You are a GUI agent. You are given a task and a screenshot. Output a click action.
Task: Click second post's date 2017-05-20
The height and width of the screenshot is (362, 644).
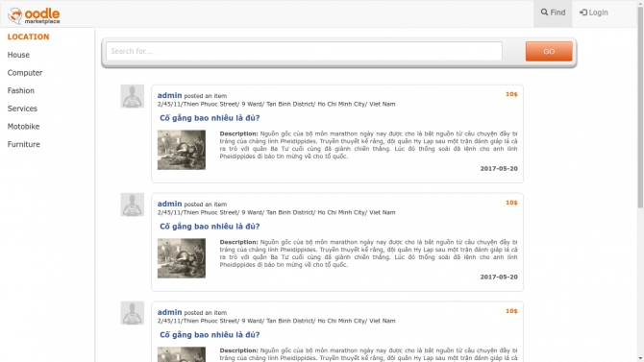pyautogui.click(x=499, y=278)
